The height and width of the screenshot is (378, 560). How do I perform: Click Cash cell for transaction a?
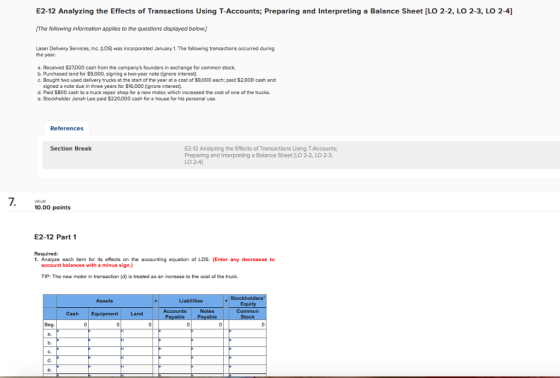72,334
